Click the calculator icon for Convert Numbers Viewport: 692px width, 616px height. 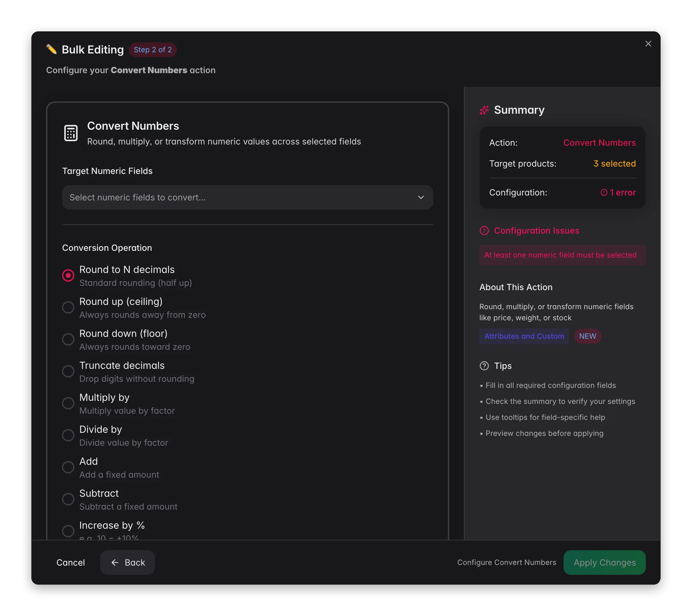71,133
